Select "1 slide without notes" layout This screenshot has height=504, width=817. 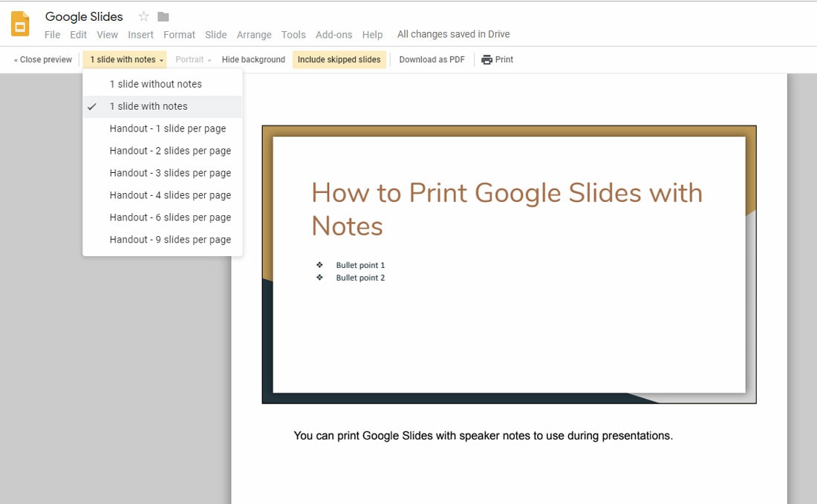click(x=163, y=84)
